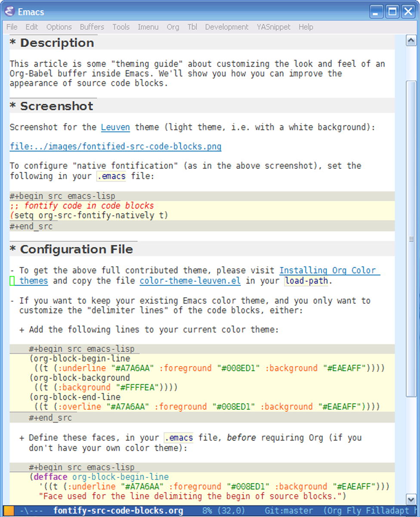Follow the Leuven theme link
This screenshot has width=420, height=517.
(x=115, y=128)
